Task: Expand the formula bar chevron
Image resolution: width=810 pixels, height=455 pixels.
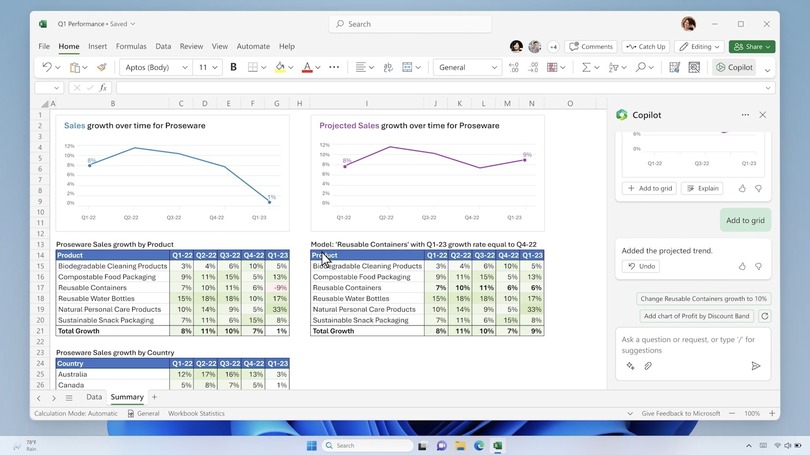Action: (768, 88)
